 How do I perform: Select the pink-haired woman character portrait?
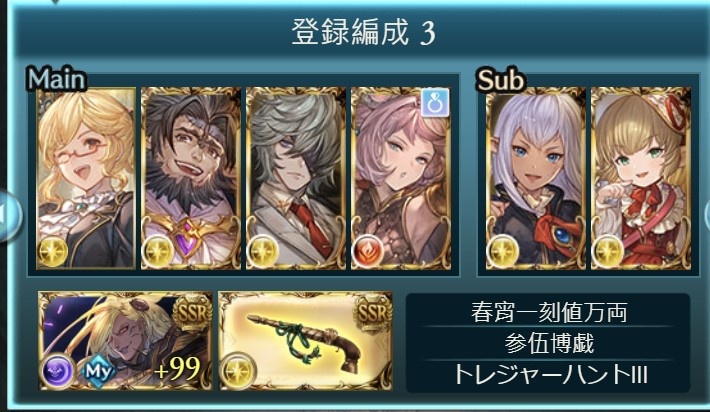(401, 178)
